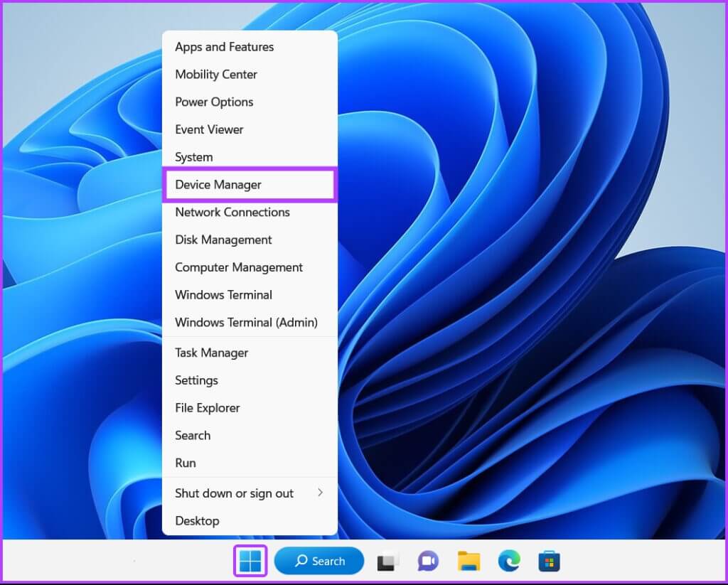Click the Windows Start button
Viewport: 728px width, 585px height.
pyautogui.click(x=250, y=561)
